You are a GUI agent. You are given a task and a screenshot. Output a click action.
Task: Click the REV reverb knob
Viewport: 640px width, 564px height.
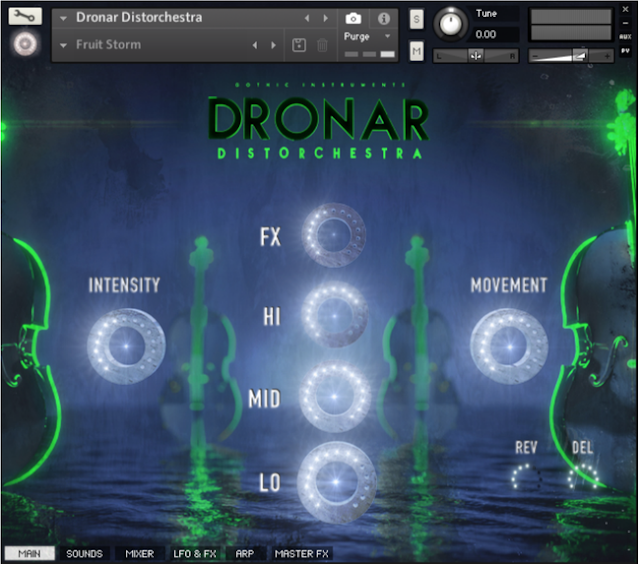tap(527, 477)
